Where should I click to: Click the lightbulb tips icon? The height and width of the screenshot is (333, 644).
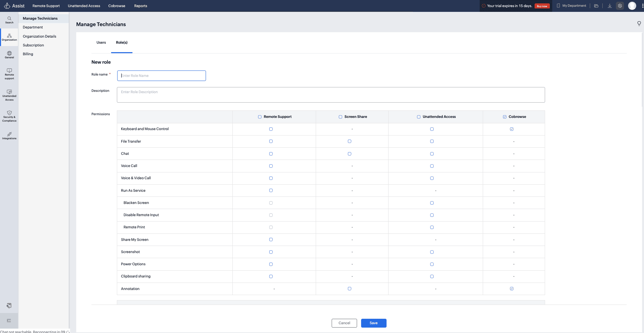click(639, 24)
